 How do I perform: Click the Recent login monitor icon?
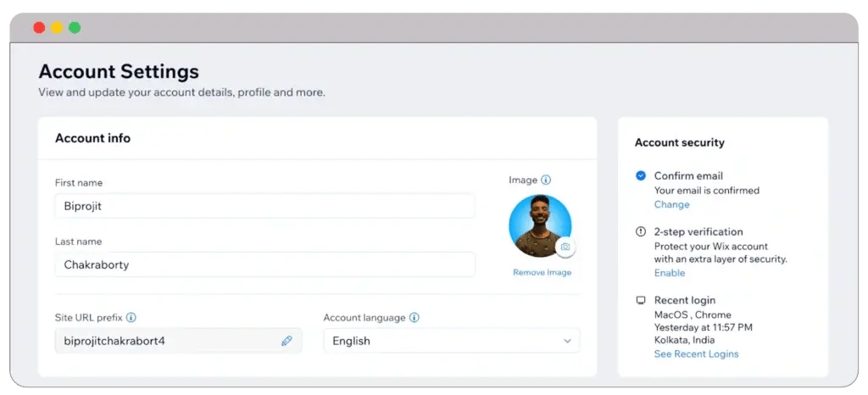(641, 300)
